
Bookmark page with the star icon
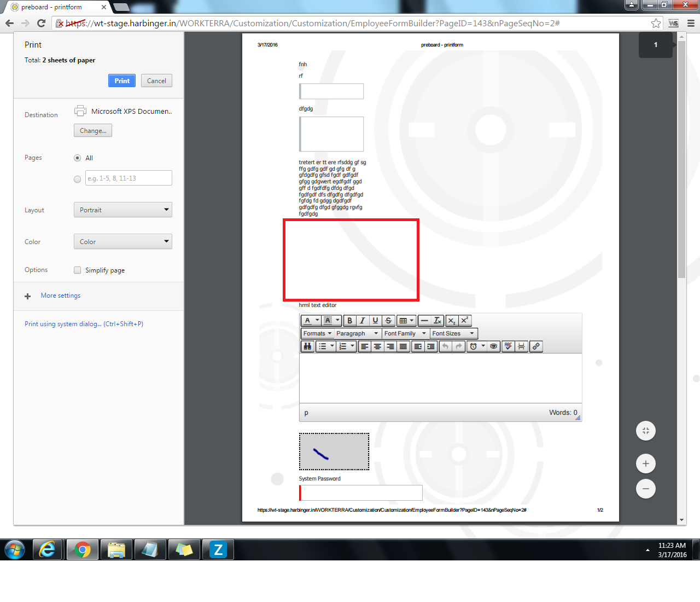point(656,23)
